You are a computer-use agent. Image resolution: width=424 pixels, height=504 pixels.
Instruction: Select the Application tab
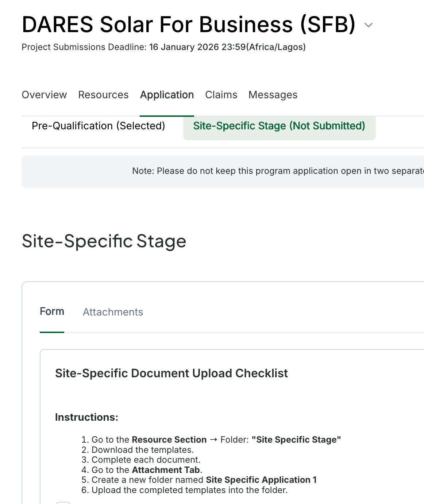click(x=167, y=95)
